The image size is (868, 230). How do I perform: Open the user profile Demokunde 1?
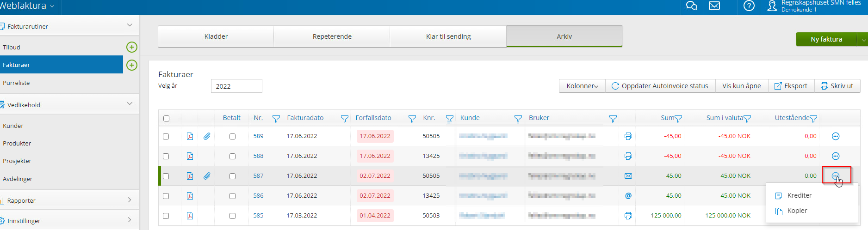814,6
